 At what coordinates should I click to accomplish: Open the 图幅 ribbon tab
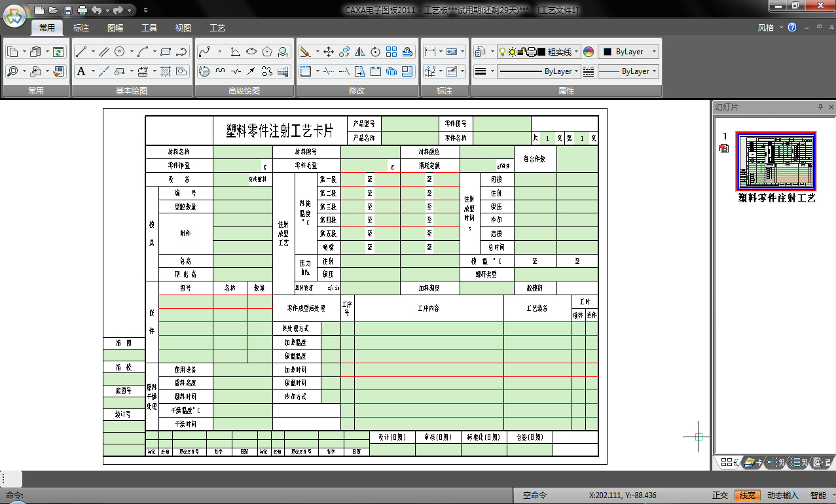[x=115, y=27]
